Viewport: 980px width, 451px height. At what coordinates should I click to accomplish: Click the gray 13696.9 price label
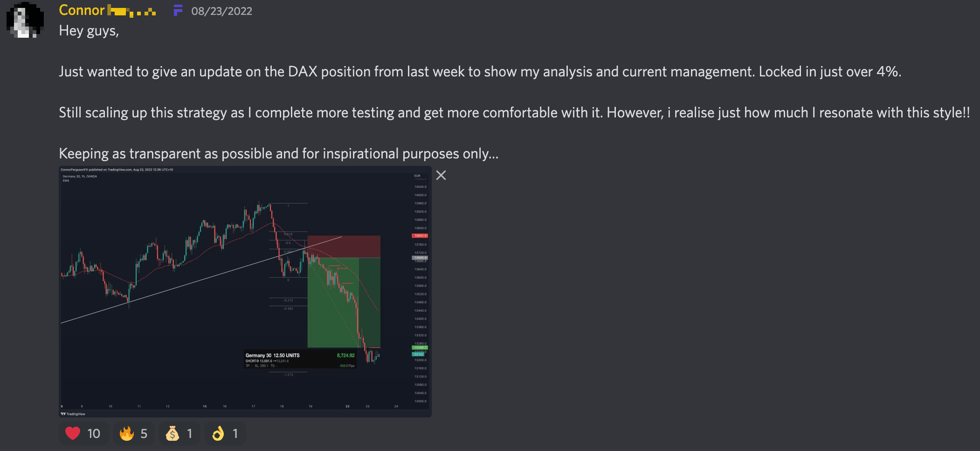[420, 258]
